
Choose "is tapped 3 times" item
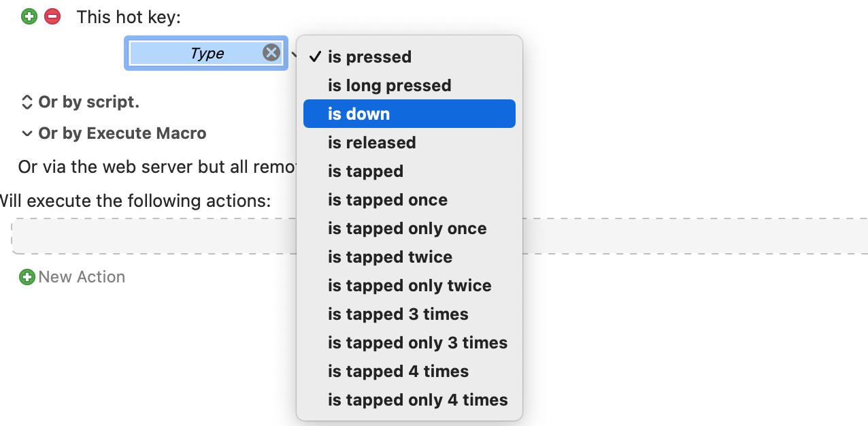[x=398, y=314]
